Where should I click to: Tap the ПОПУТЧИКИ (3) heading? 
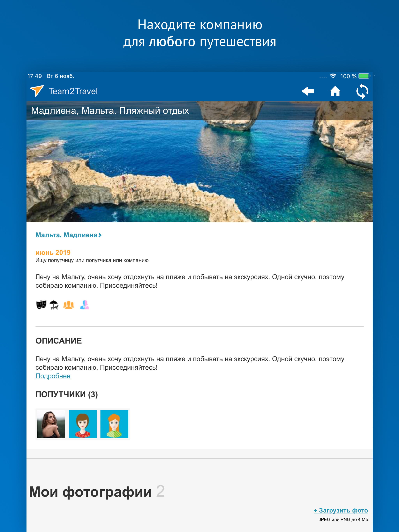click(x=67, y=395)
